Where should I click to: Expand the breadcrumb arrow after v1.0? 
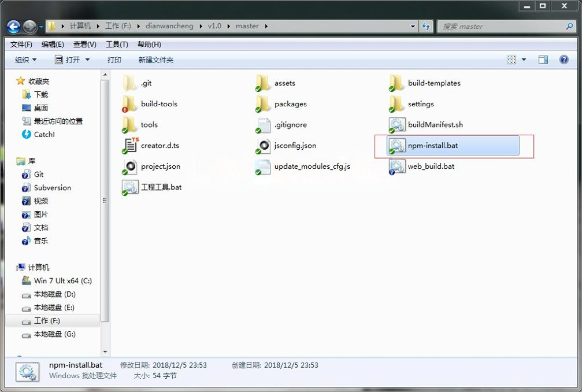click(228, 26)
